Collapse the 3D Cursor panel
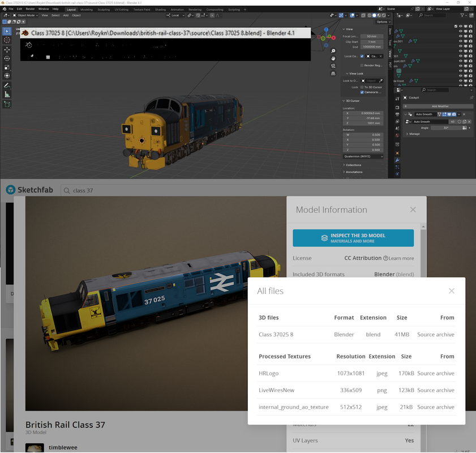 [351, 101]
